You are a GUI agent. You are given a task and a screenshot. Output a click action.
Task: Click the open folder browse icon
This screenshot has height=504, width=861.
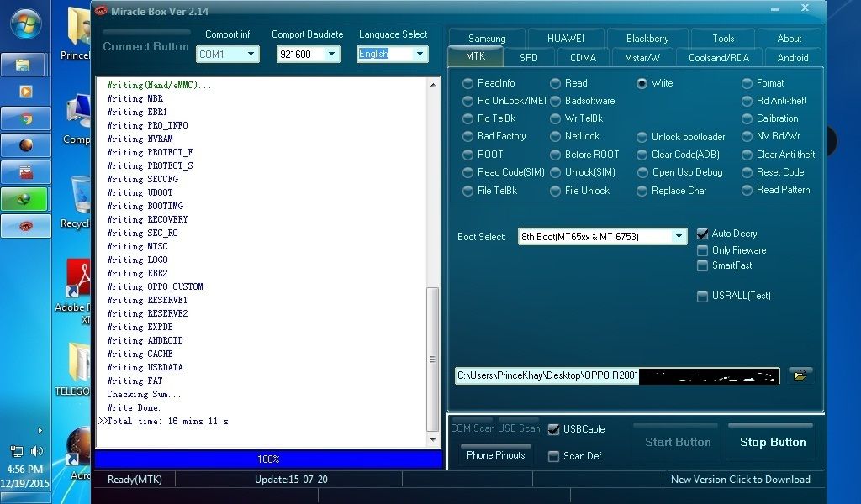[800, 375]
